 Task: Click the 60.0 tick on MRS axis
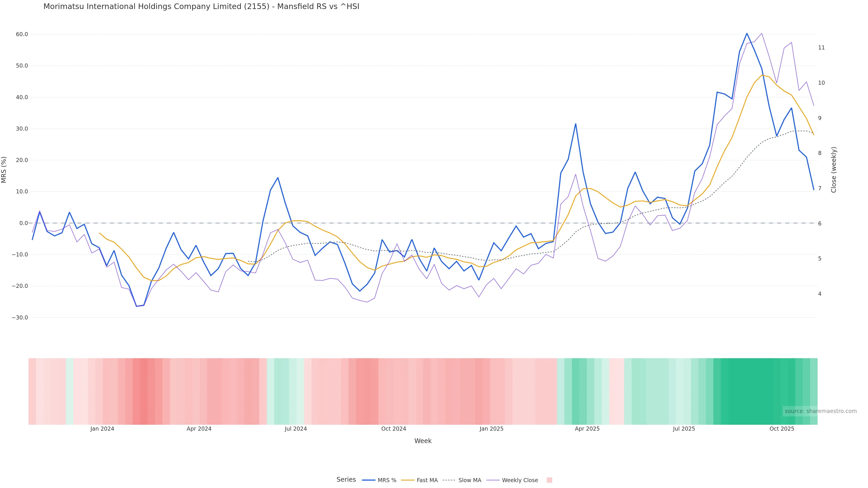pos(21,34)
